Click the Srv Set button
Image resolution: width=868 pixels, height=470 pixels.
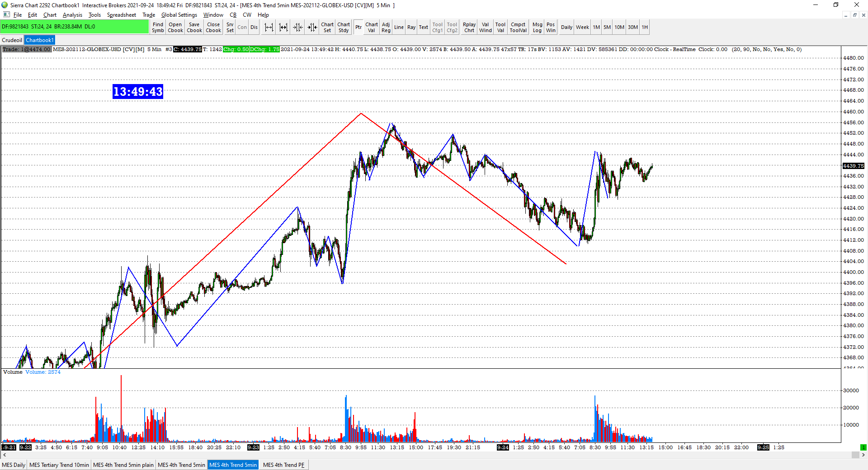pos(230,28)
